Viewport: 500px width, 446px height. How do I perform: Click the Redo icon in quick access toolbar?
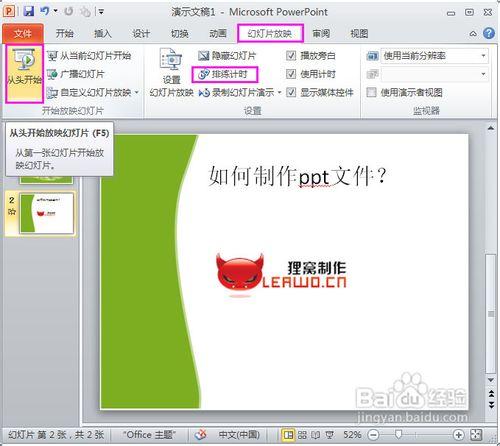point(69,12)
